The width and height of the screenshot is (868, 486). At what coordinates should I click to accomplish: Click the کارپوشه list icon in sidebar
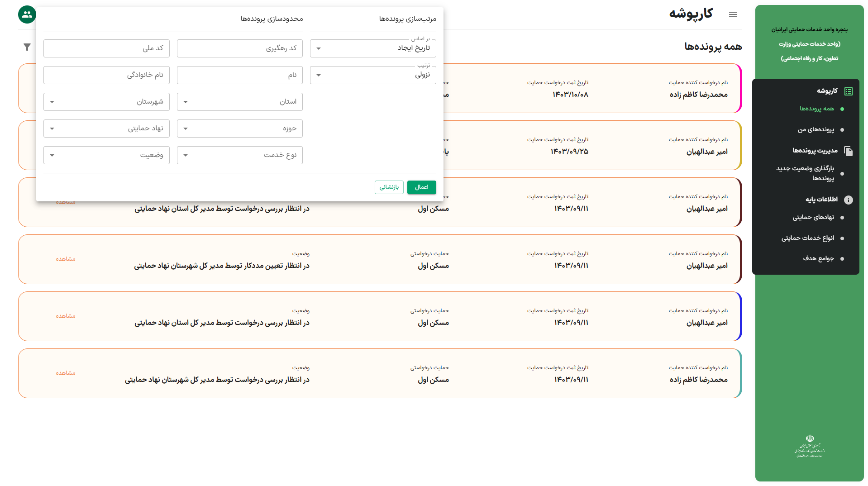click(x=849, y=91)
